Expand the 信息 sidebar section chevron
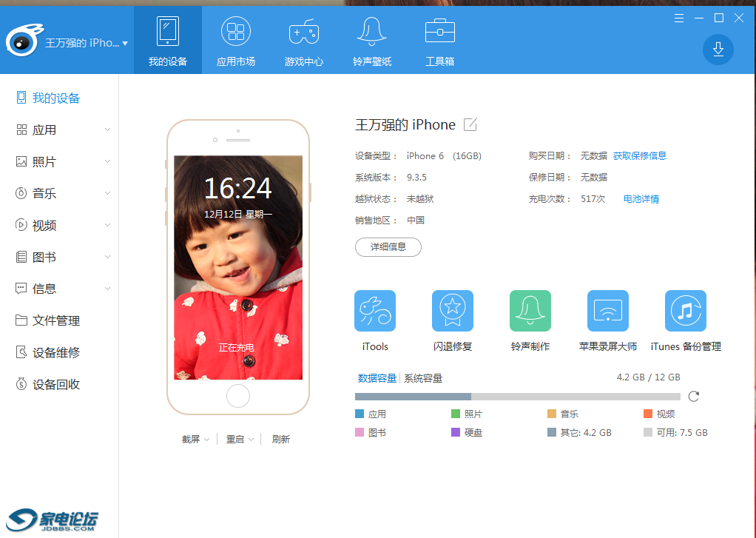 107,289
